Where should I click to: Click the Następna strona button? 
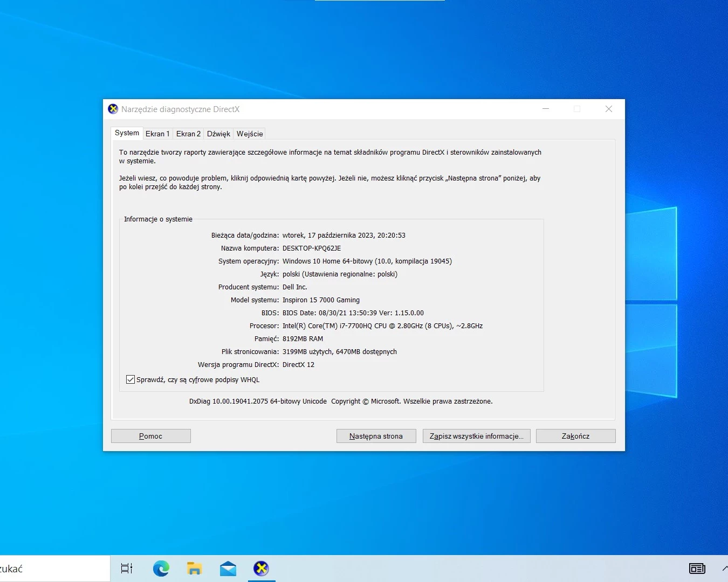[376, 436]
